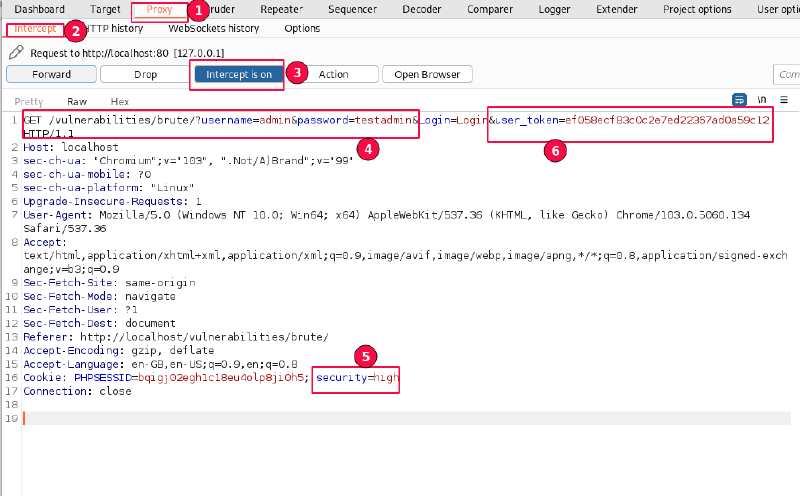Switch editor view to Hex
This screenshot has height=496, width=800.
(120, 102)
